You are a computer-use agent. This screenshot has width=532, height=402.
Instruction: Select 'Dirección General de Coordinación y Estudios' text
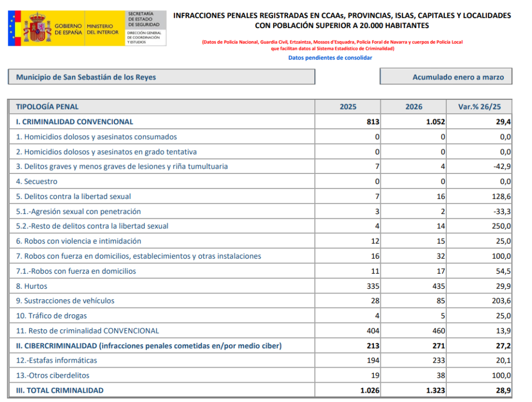click(x=144, y=37)
